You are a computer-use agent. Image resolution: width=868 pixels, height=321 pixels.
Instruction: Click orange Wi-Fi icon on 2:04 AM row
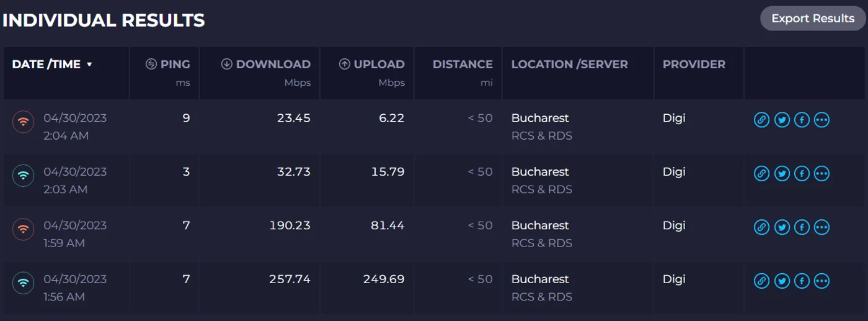pos(23,122)
